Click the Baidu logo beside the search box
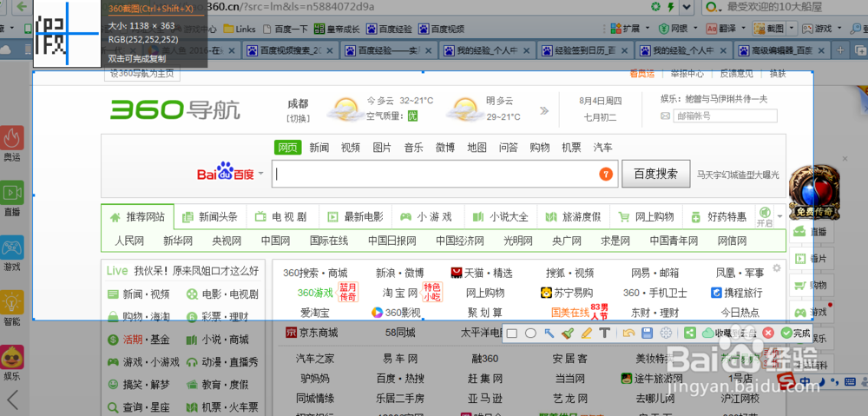The height and width of the screenshot is (416, 868). pyautogui.click(x=226, y=173)
